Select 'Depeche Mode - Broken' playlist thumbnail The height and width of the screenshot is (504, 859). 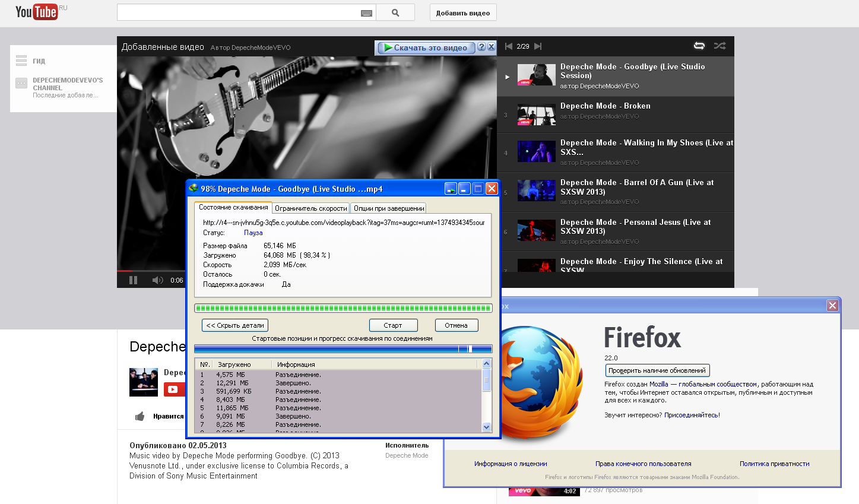536,115
